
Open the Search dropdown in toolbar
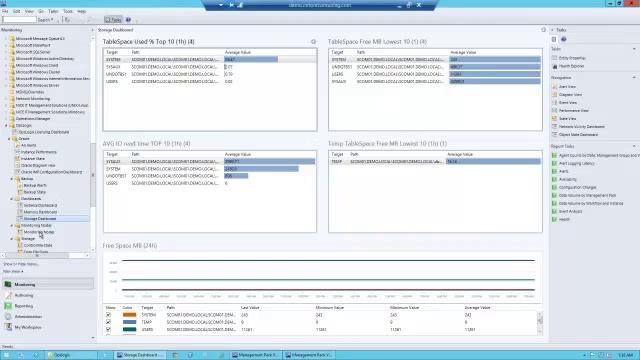46,20
